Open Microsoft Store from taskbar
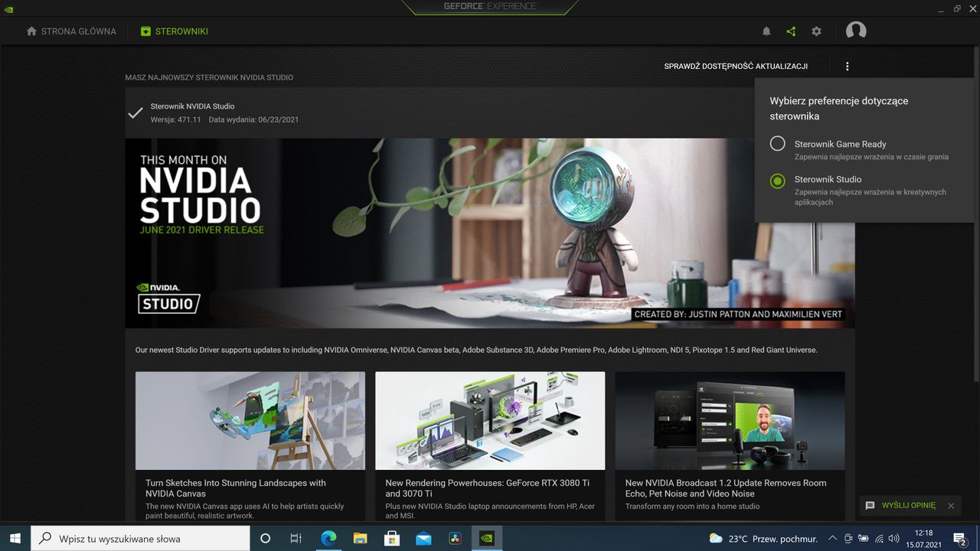The height and width of the screenshot is (551, 980). (x=392, y=538)
